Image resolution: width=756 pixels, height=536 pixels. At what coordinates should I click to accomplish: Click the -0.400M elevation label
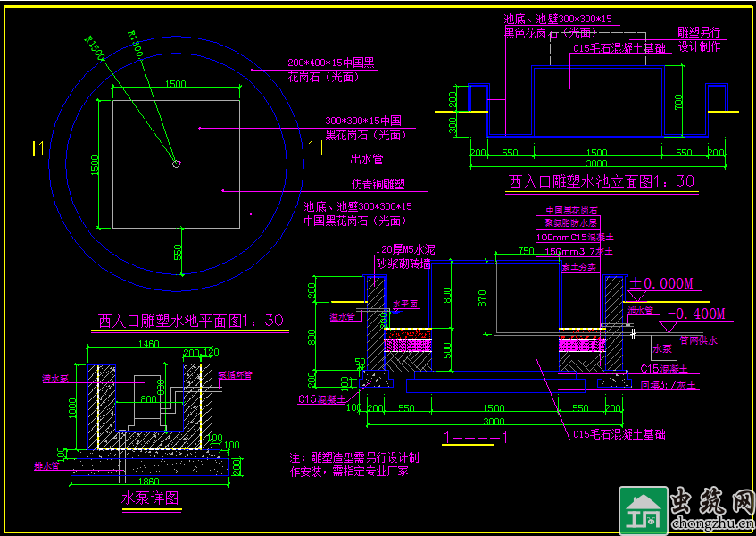point(695,314)
